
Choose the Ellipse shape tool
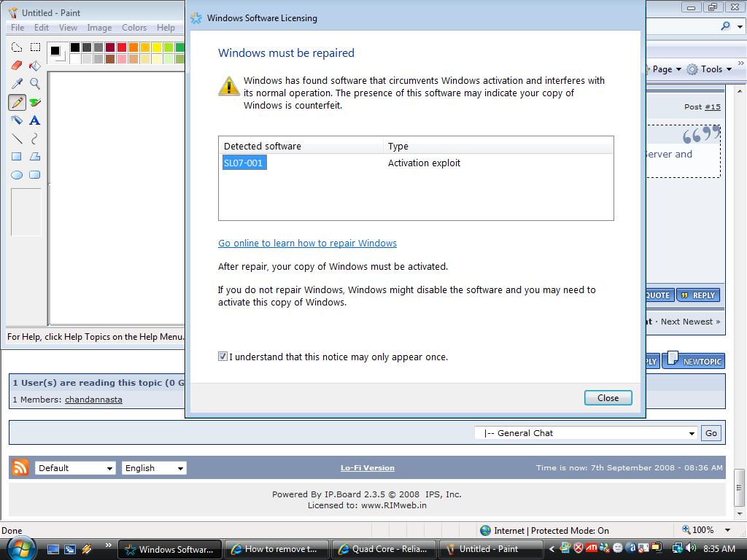point(17,175)
